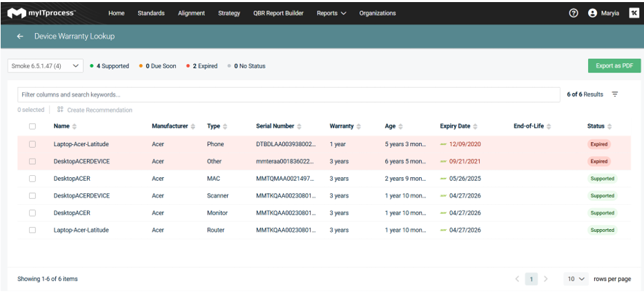Click the back arrow beside Device Warranty Lookup

[20, 37]
